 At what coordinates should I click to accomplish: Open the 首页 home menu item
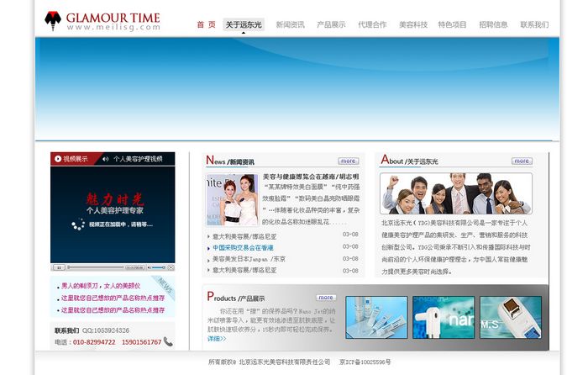pos(206,25)
